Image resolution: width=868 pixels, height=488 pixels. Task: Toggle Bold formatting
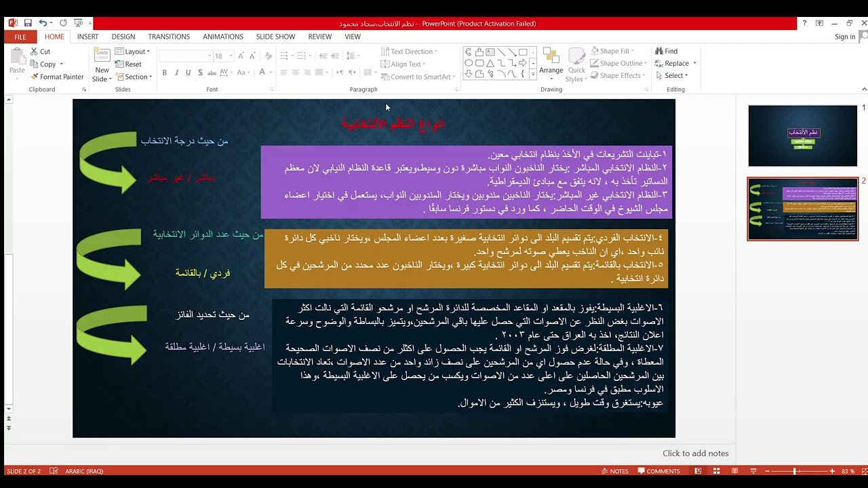164,73
